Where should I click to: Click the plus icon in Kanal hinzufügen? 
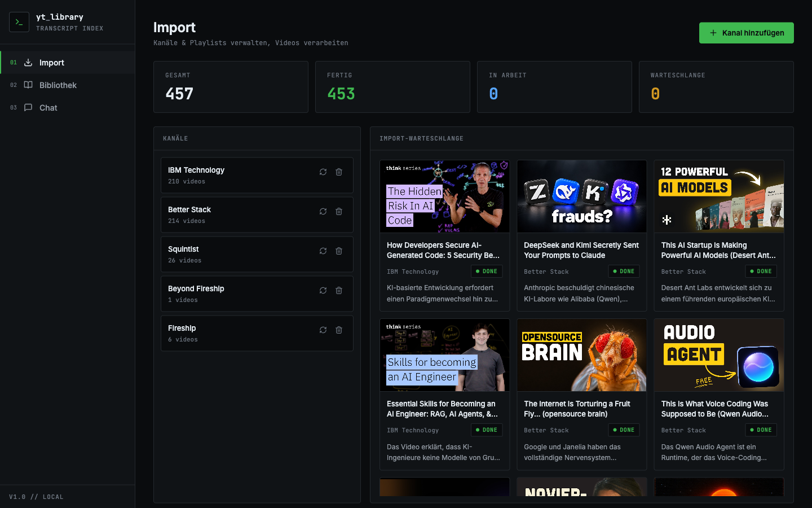713,33
